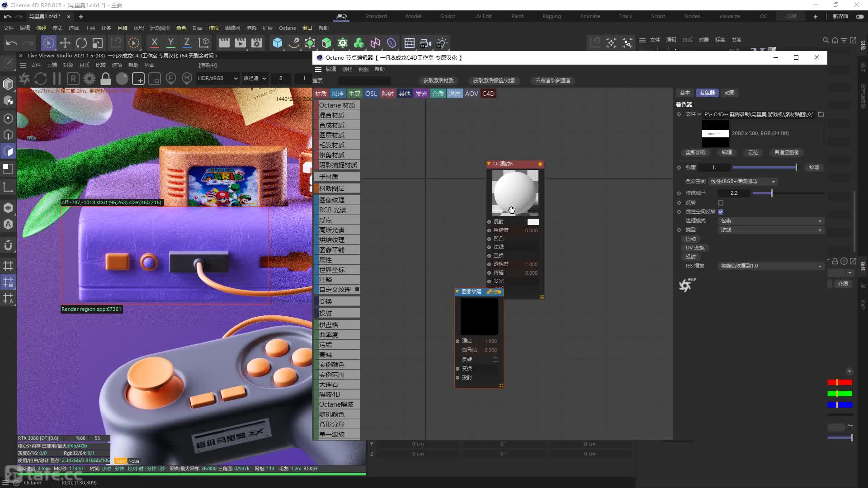Click the white 漫射 color swatch on node
Image resolution: width=868 pixels, height=488 pixels.
533,222
